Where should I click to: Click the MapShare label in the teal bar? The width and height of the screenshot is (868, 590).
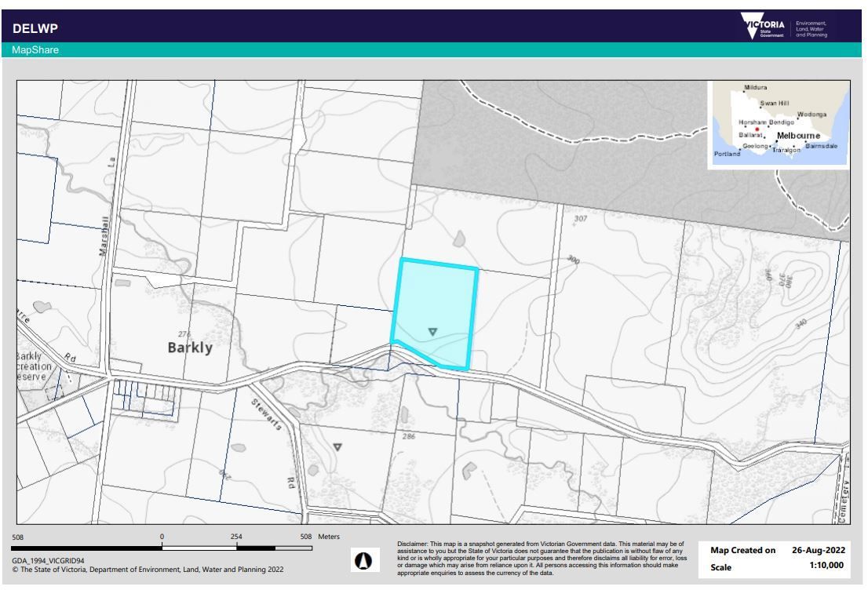click(x=35, y=50)
